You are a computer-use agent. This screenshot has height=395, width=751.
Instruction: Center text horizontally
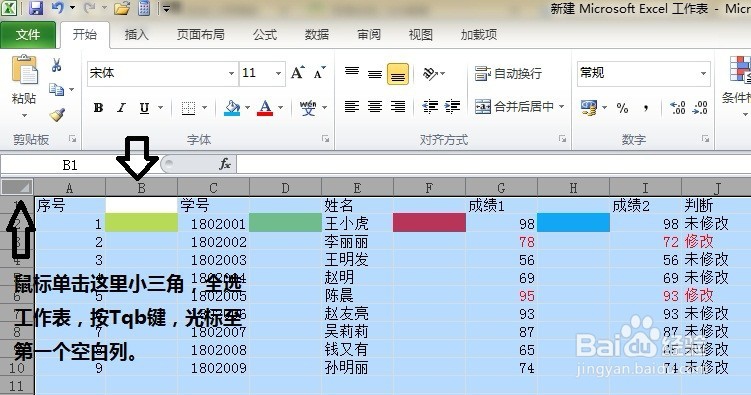(x=375, y=106)
